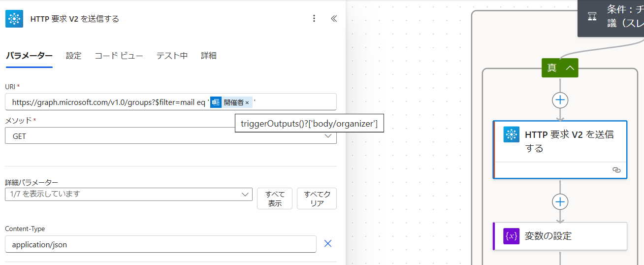Open the more options vertical ellipsis menu
The width and height of the screenshot is (644, 265).
point(314,19)
